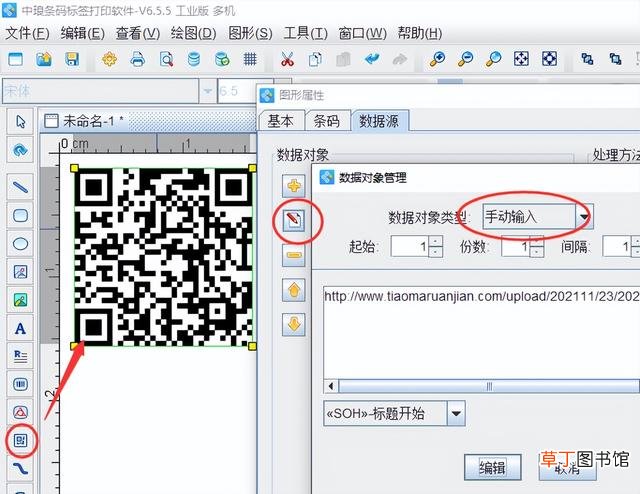This screenshot has width=640, height=494.
Task: Open the 窗口(W) menu
Action: 362,33
